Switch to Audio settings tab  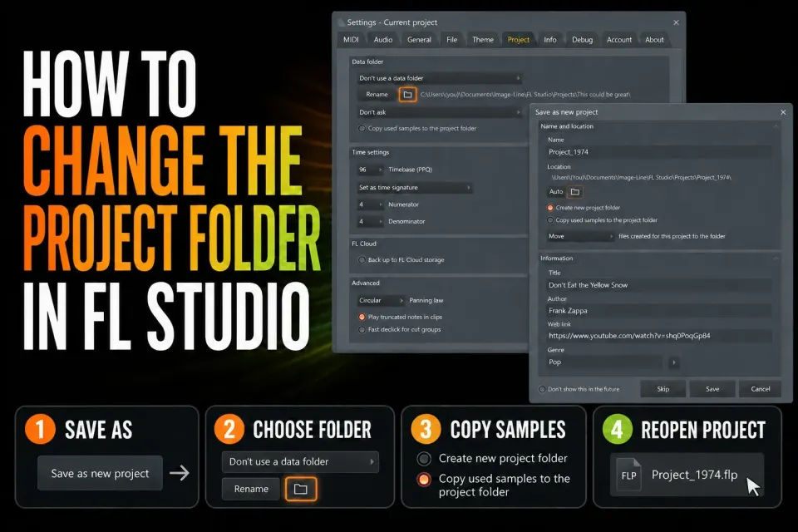(x=382, y=40)
